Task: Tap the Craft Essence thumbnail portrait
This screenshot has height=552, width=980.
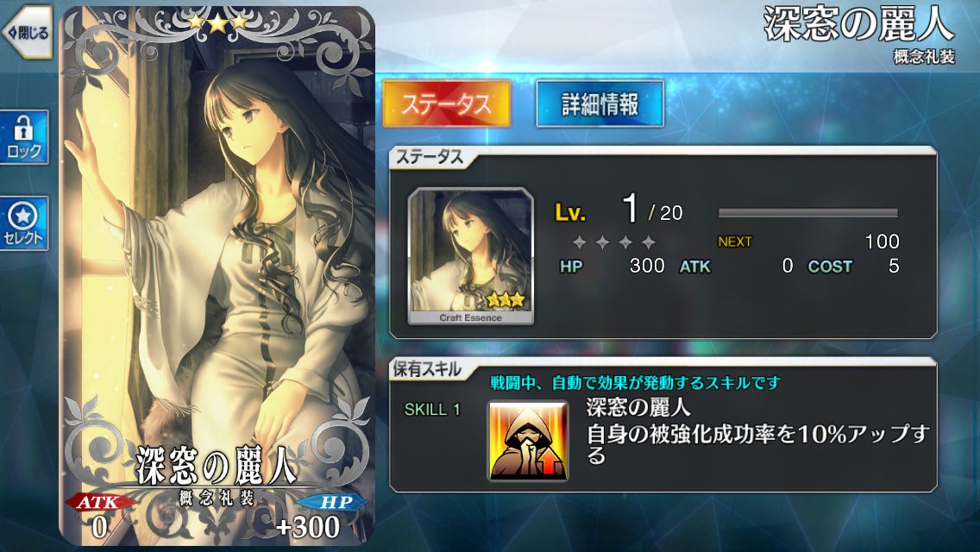Action: pos(471,256)
